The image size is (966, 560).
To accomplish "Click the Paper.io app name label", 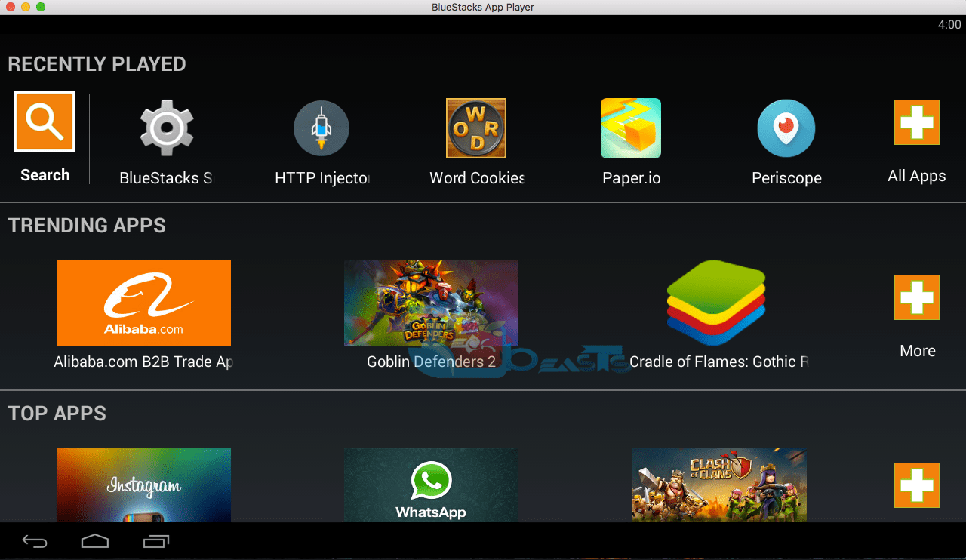I will [x=632, y=179].
